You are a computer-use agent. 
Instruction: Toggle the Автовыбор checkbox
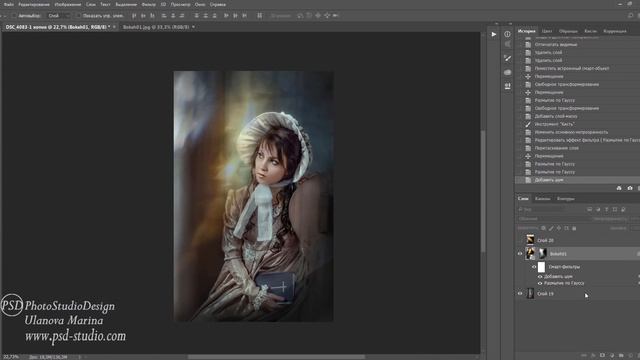(x=14, y=16)
